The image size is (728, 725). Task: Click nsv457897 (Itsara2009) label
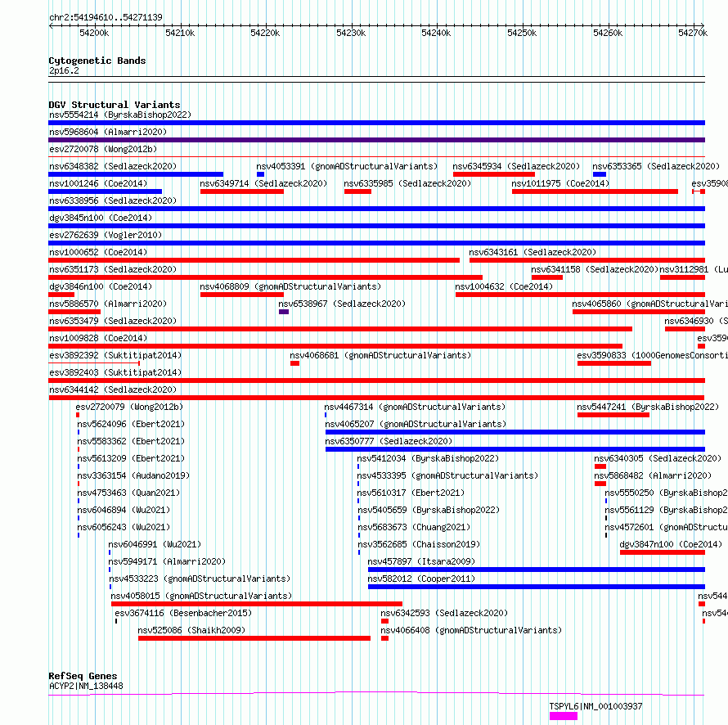[421, 561]
